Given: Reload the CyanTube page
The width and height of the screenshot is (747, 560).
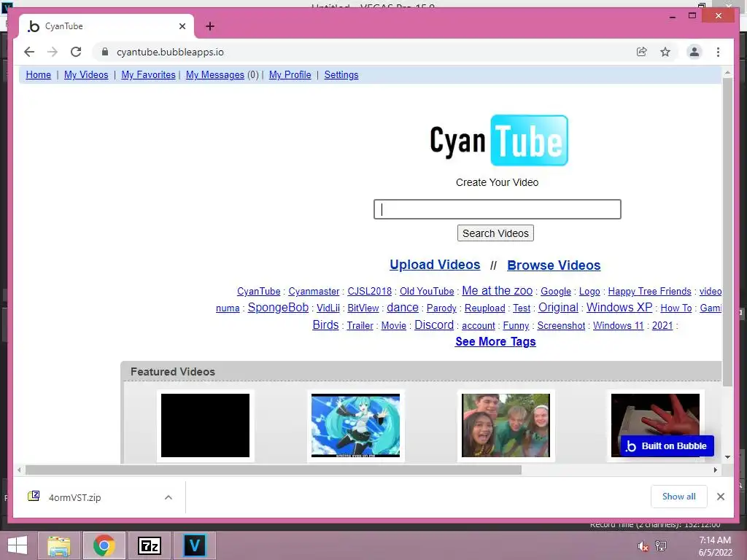Looking at the screenshot, I should pyautogui.click(x=76, y=52).
